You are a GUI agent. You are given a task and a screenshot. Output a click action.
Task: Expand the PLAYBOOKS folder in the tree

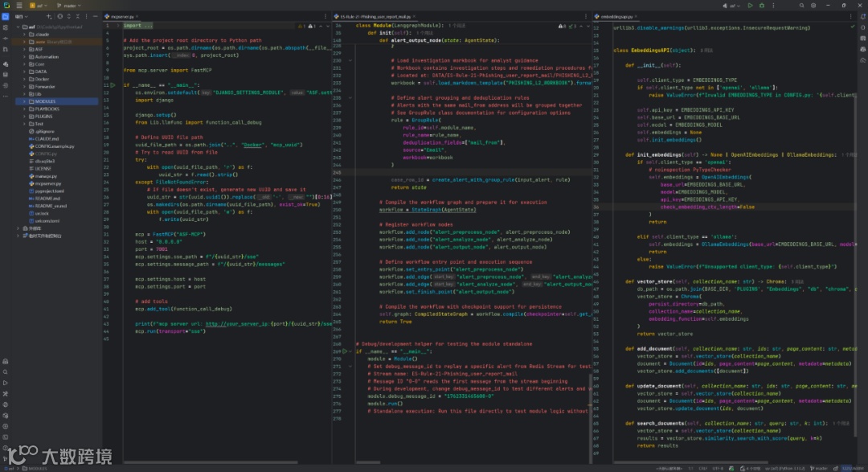tap(24, 109)
